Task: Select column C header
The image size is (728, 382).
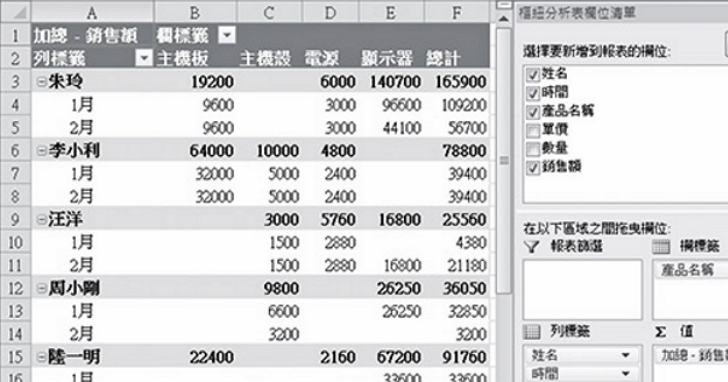Action: coord(269,12)
